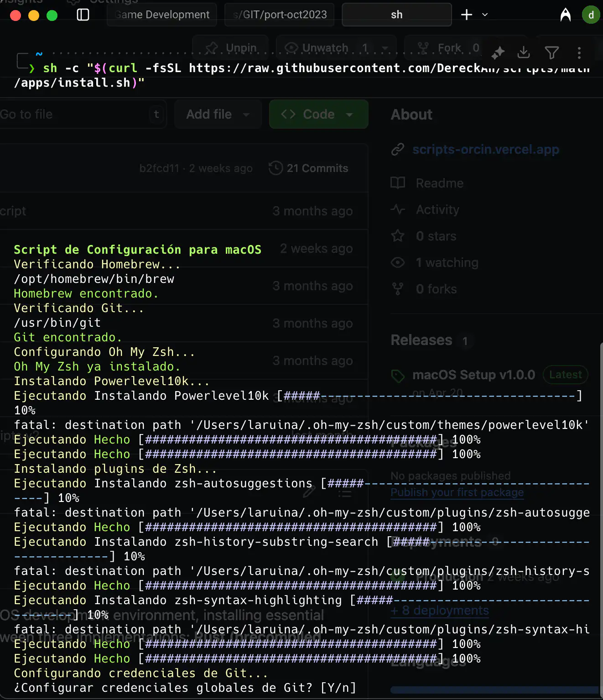
Task: Click the terminal block selection checkbox
Action: click(22, 60)
